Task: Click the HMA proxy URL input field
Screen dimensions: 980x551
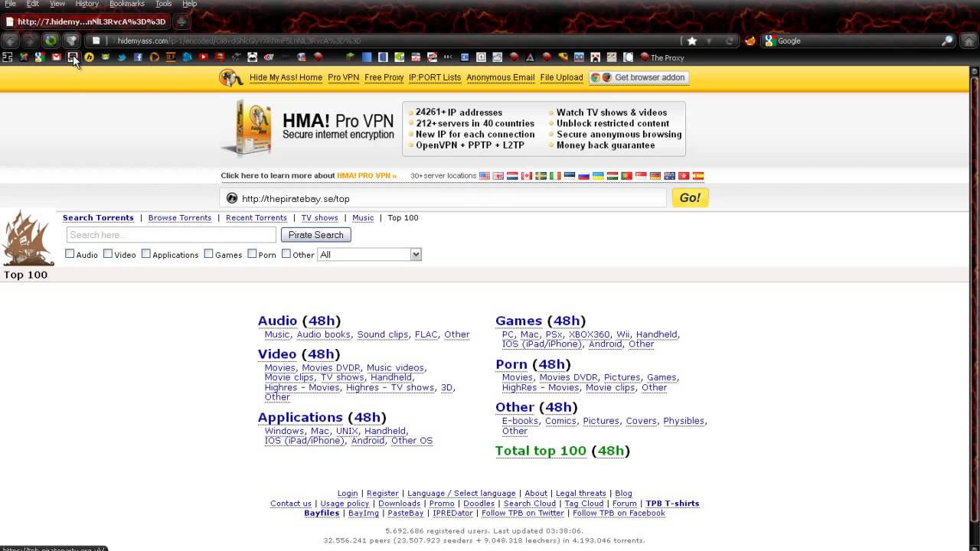Action: (444, 198)
